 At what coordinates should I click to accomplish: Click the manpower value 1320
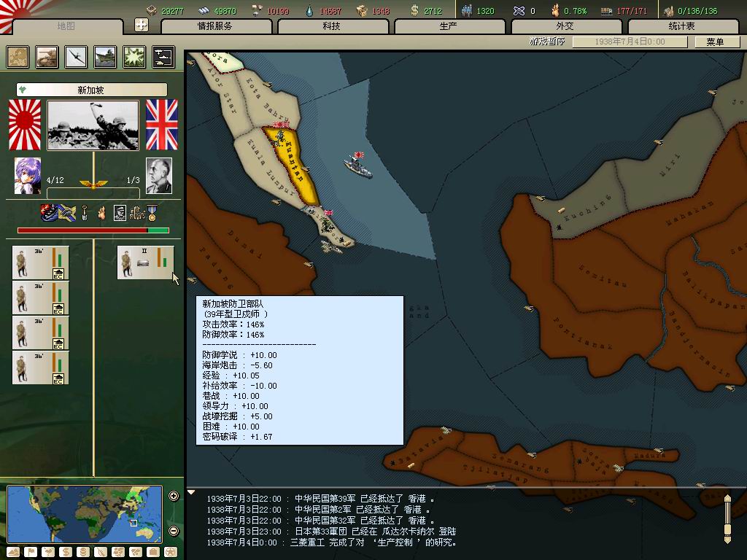(485, 11)
